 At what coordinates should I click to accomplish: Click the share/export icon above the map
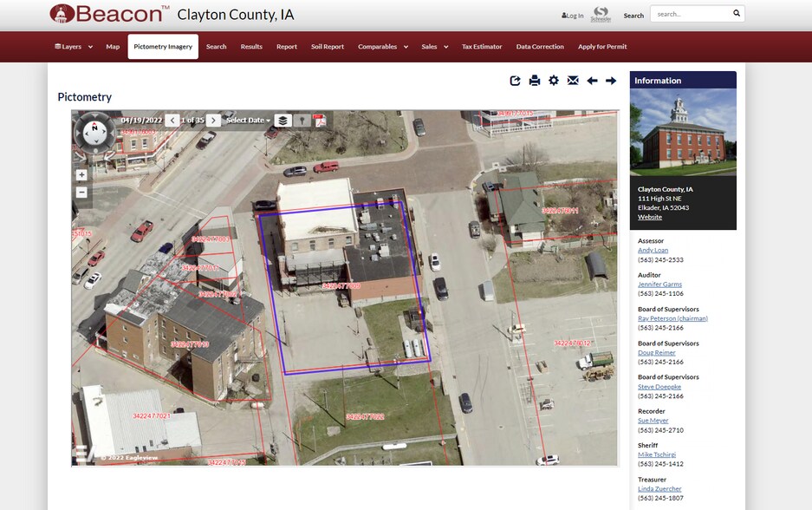pos(516,81)
